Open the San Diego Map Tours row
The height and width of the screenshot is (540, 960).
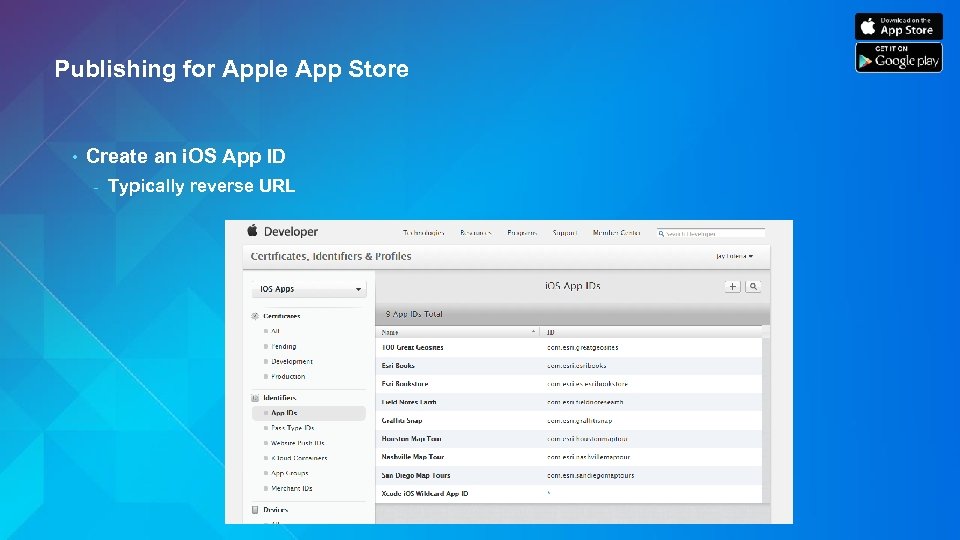(x=569, y=475)
